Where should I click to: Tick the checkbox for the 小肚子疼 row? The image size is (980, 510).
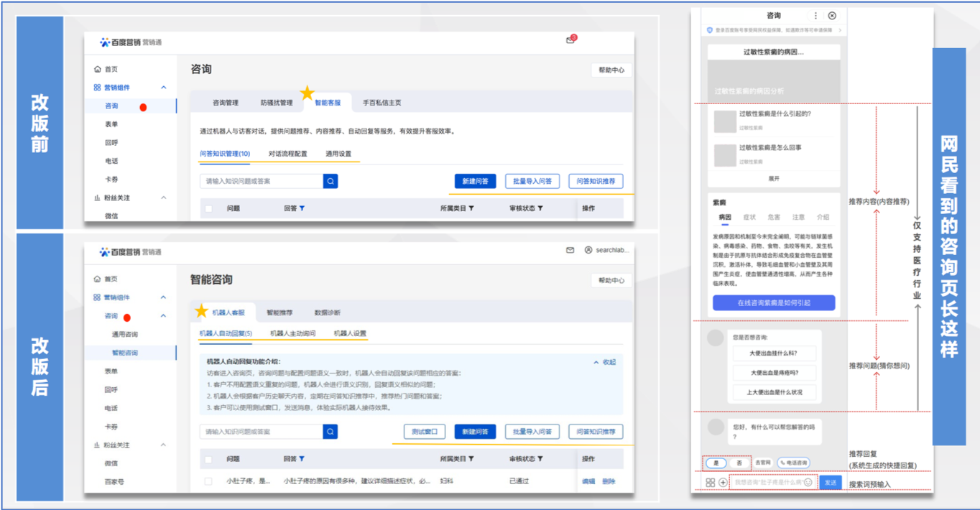pyautogui.click(x=208, y=481)
